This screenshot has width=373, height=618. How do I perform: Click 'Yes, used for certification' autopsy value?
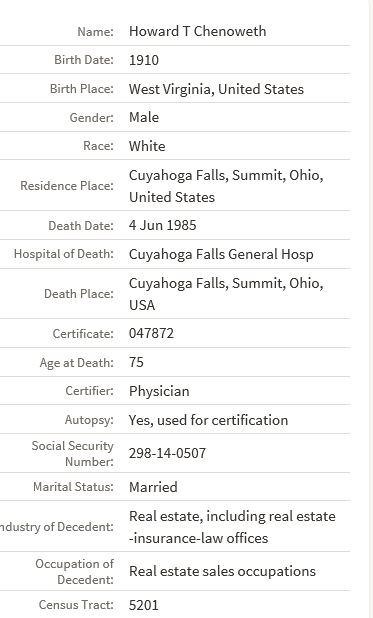coord(208,420)
